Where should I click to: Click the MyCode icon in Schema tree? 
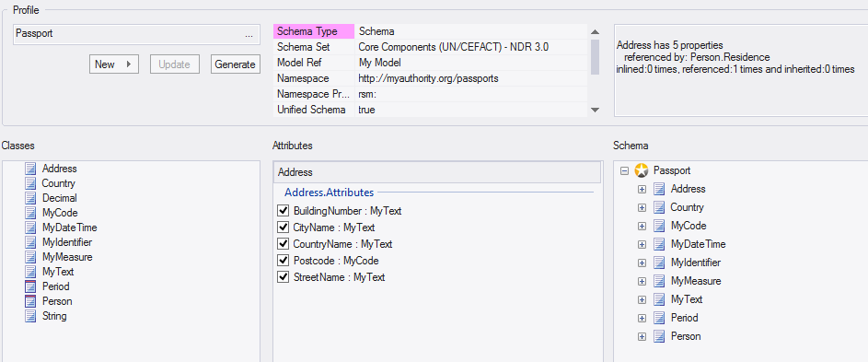pyautogui.click(x=659, y=226)
